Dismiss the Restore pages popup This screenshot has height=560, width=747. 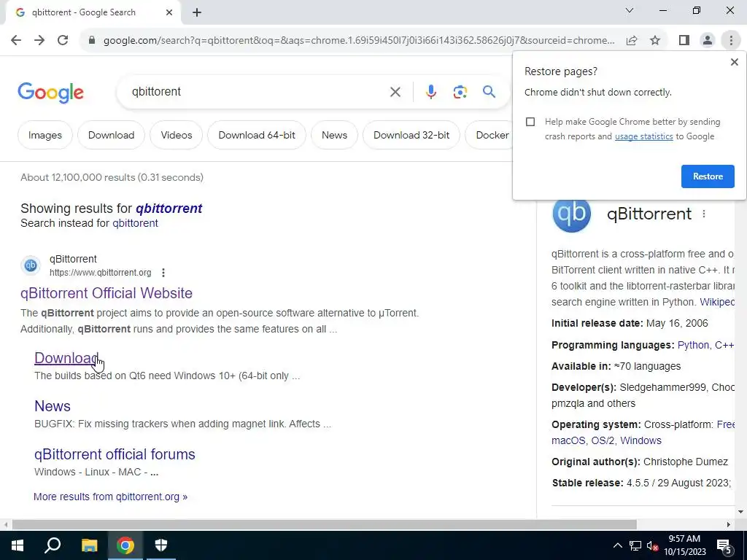point(734,62)
